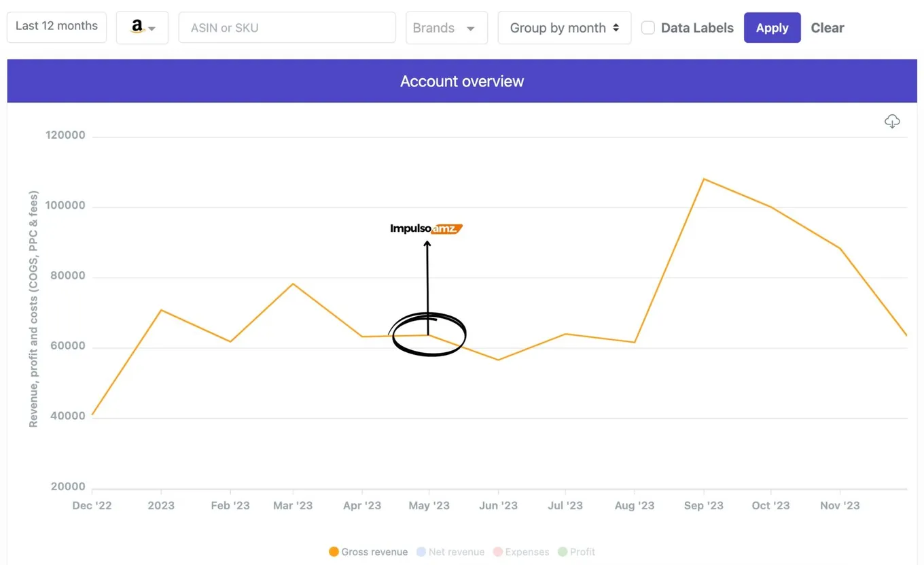Clear the applied filters
The height and width of the screenshot is (565, 924).
click(828, 28)
